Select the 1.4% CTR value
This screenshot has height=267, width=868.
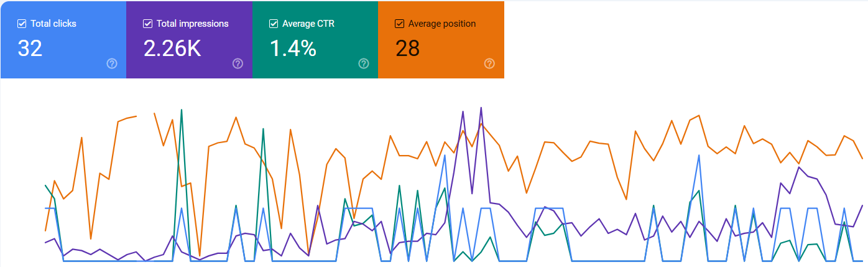[x=293, y=48]
